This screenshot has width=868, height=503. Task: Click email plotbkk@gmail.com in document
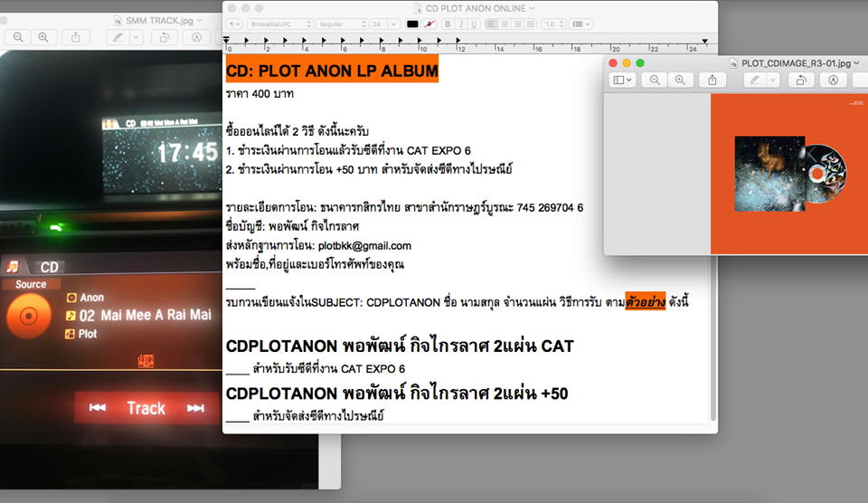pos(364,245)
